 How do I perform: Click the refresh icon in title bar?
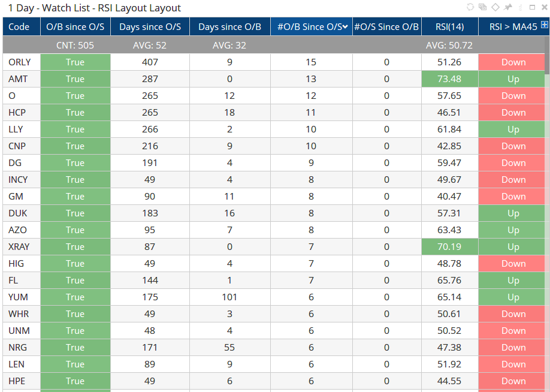470,7
